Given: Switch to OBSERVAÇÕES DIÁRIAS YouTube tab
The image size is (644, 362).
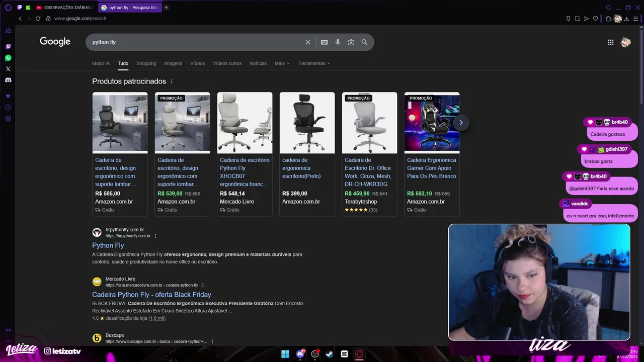Looking at the screenshot, I should tap(64, 8).
